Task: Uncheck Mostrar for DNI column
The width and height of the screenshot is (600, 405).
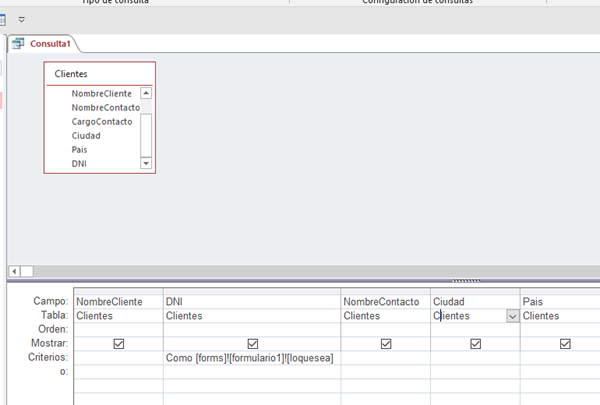Action: pos(253,344)
